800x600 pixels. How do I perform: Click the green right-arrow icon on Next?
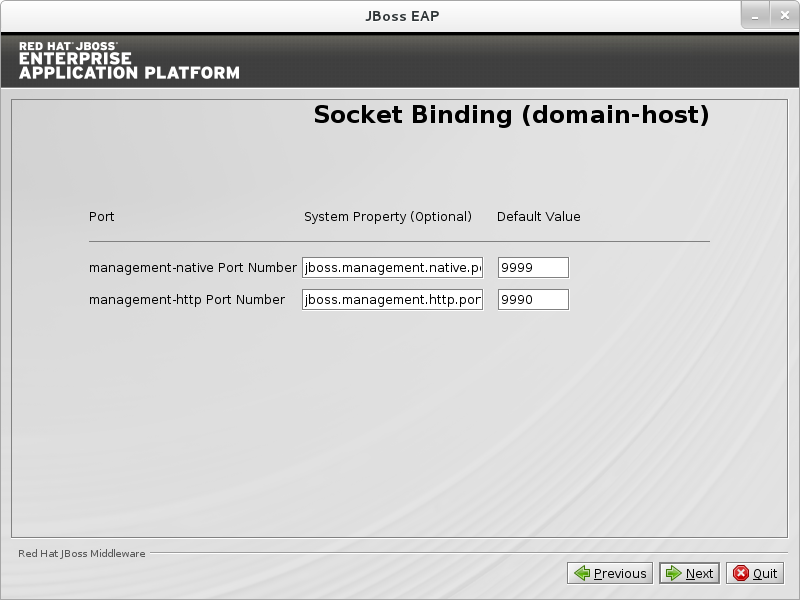[673, 573]
